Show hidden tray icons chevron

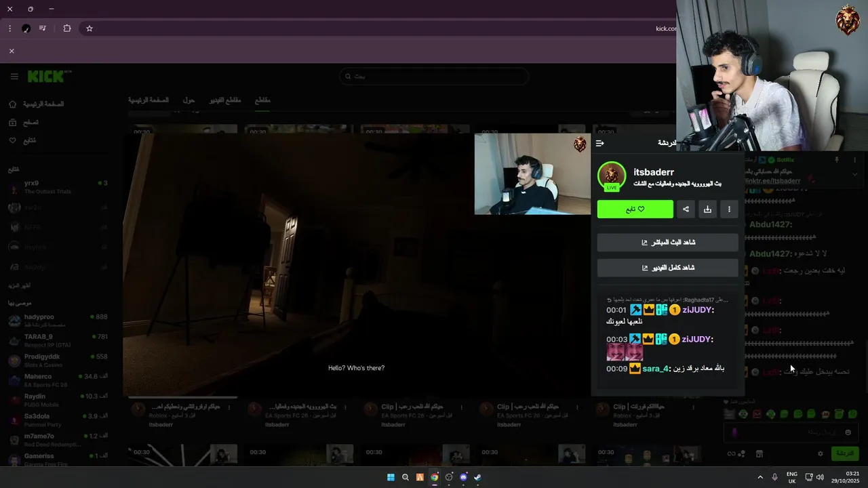tap(759, 477)
